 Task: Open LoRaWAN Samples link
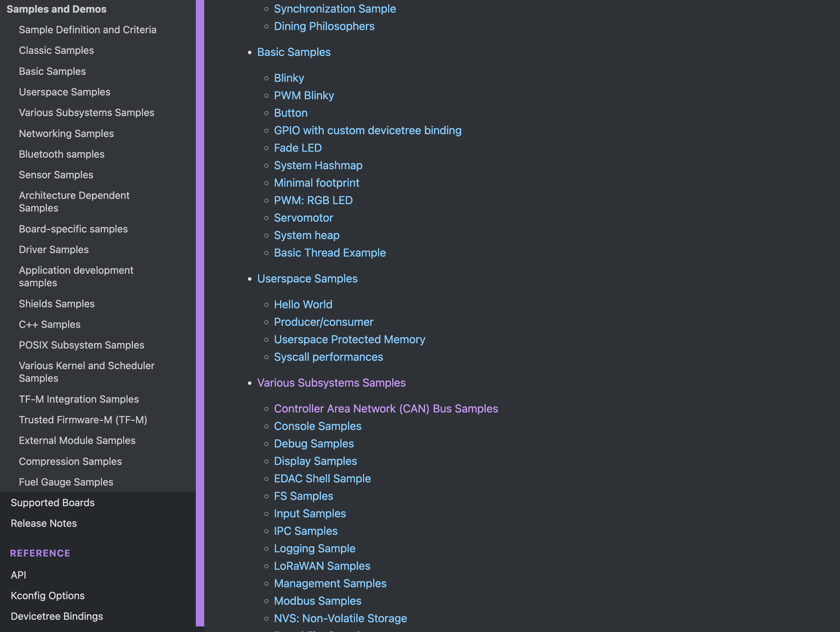322,566
